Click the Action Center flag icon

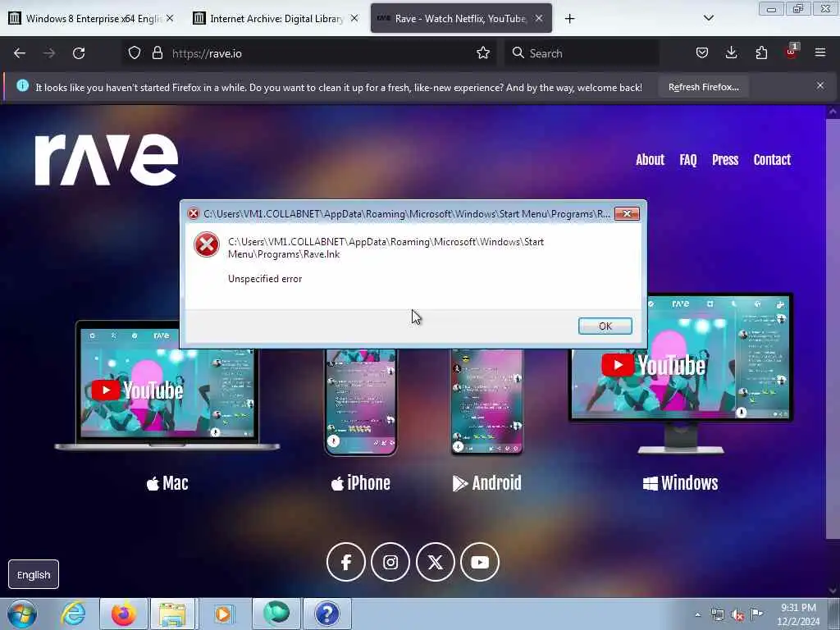click(756, 614)
